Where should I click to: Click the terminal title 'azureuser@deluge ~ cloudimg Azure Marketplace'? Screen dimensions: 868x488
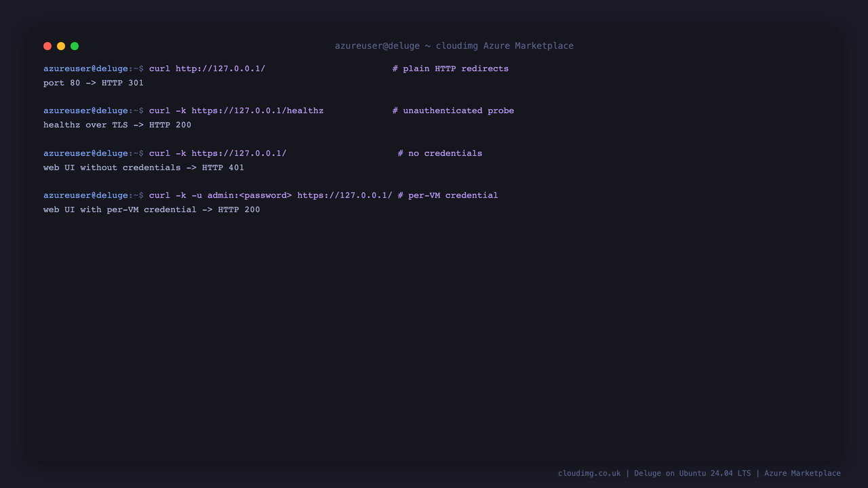[x=454, y=46]
